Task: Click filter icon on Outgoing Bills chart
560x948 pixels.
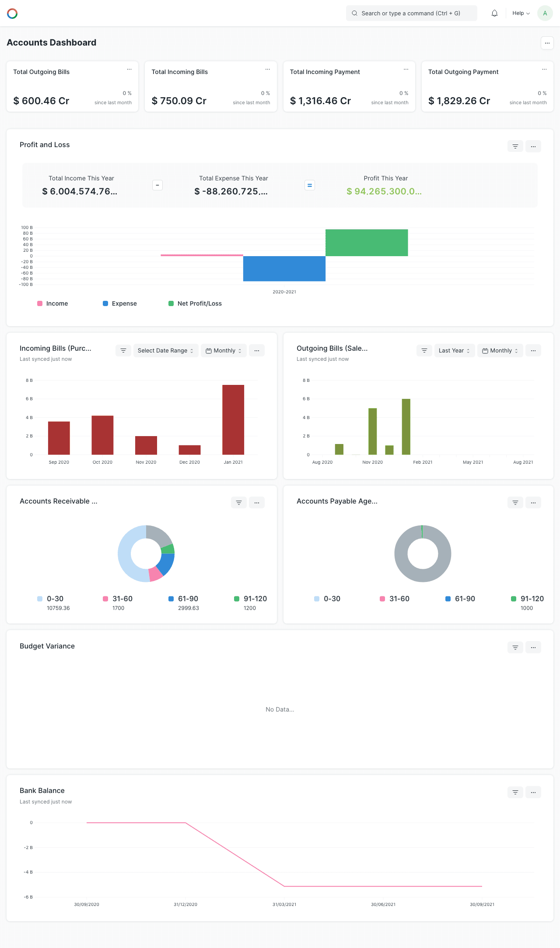Action: 424,351
